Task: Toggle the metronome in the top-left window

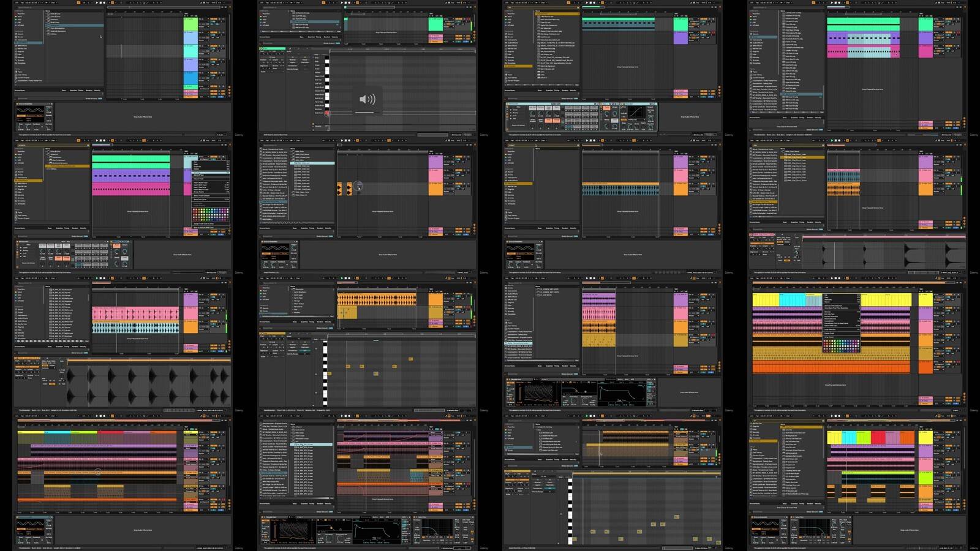Action: [x=78, y=3]
